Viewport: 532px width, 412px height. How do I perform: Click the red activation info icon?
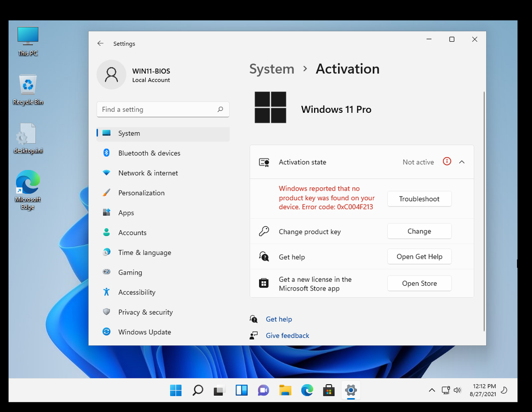pyautogui.click(x=447, y=162)
